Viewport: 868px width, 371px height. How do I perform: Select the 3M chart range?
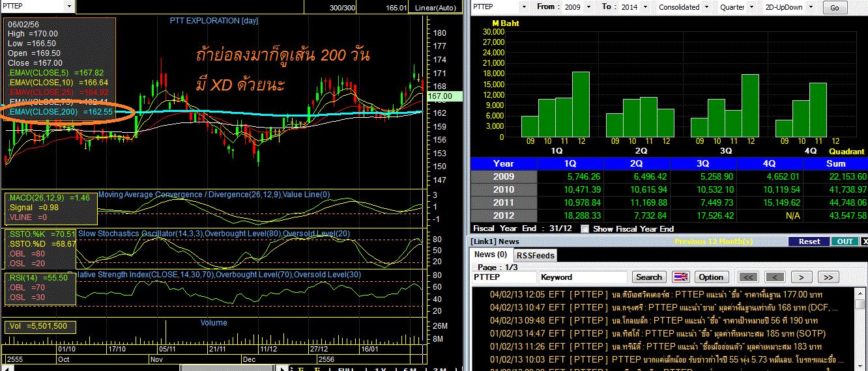[x=439, y=368]
